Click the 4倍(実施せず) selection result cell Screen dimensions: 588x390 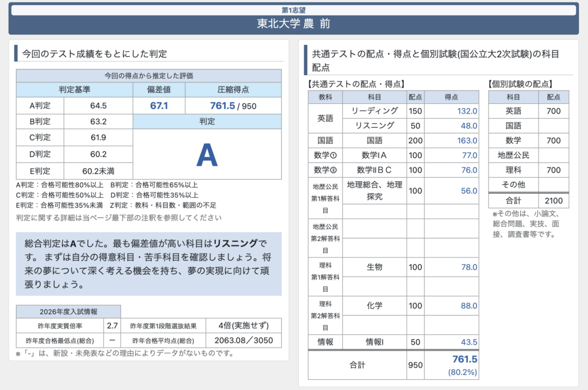243,325
